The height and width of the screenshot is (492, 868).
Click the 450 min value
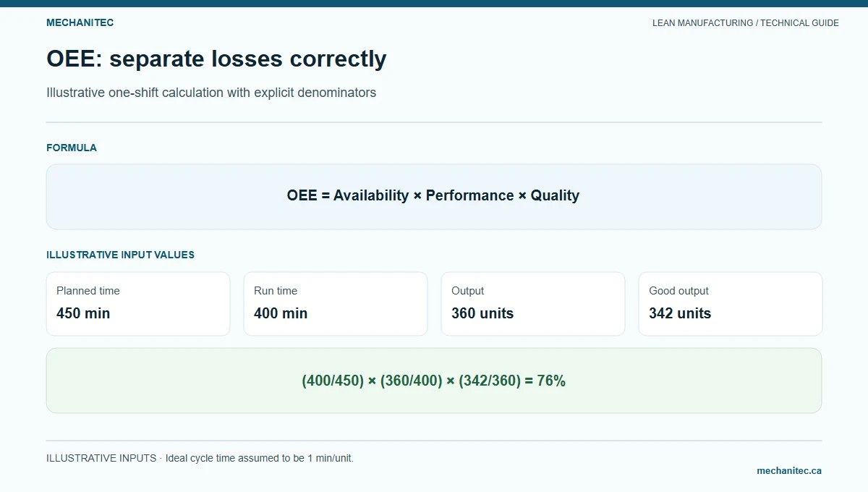83,313
